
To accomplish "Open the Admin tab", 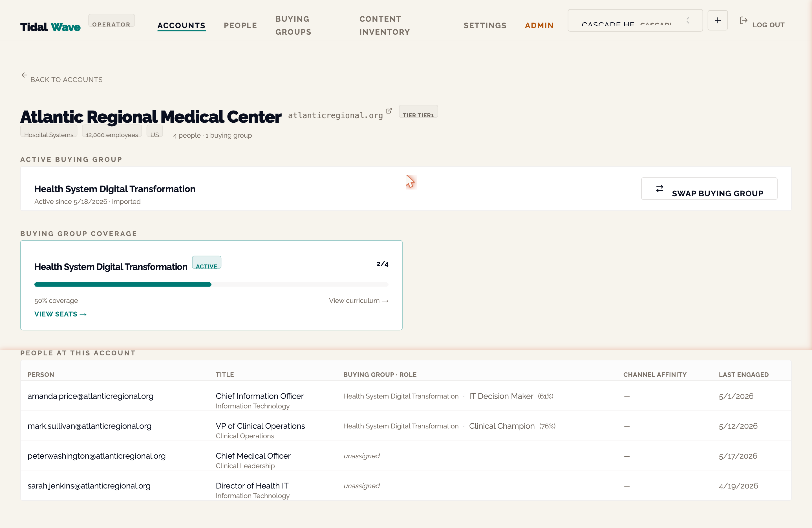I will tap(539, 26).
